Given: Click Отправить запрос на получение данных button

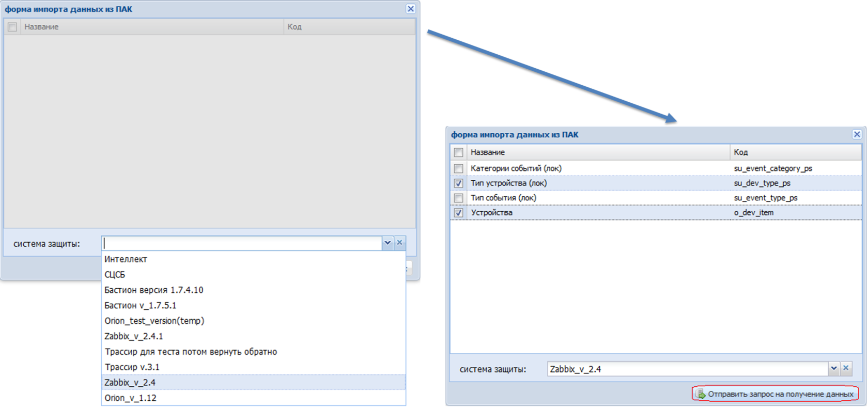Looking at the screenshot, I should tap(775, 394).
